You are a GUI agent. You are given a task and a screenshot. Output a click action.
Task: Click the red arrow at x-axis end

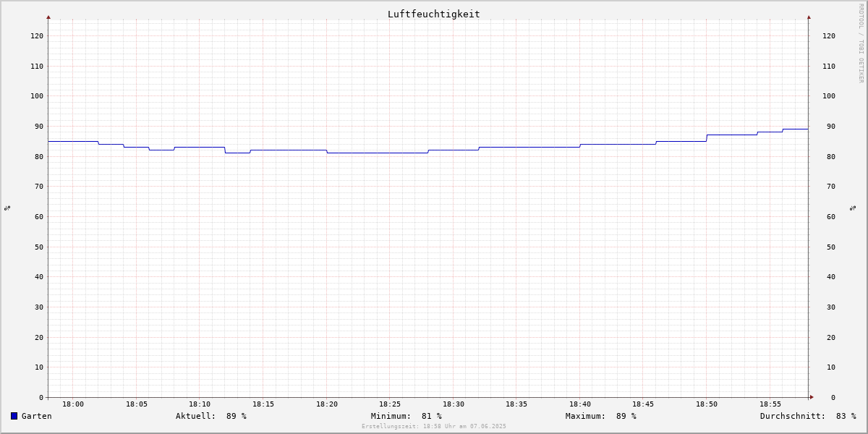click(812, 396)
